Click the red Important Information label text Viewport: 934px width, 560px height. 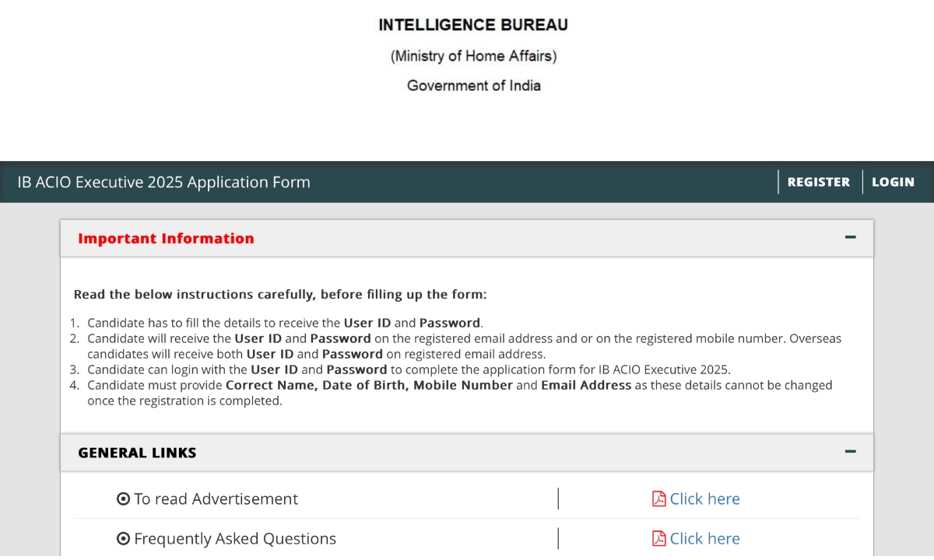click(x=165, y=238)
